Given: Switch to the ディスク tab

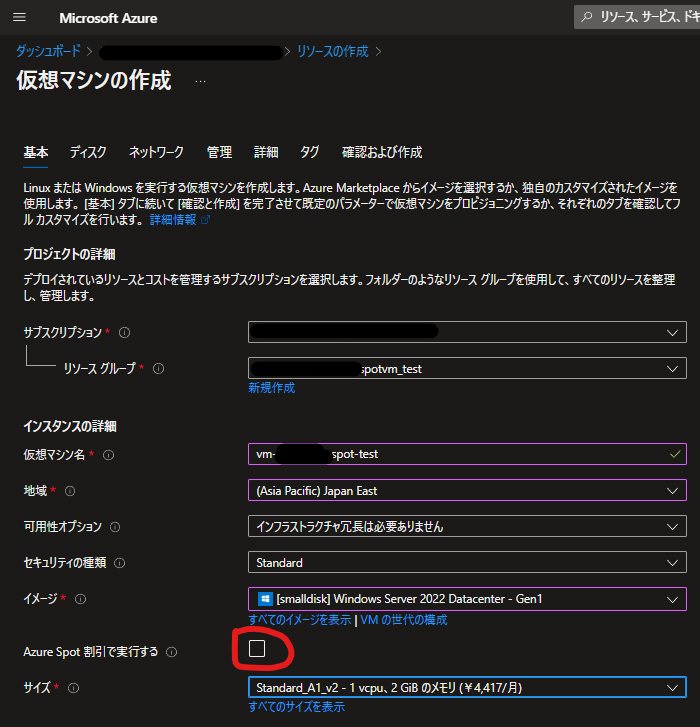Looking at the screenshot, I should tap(88, 152).
